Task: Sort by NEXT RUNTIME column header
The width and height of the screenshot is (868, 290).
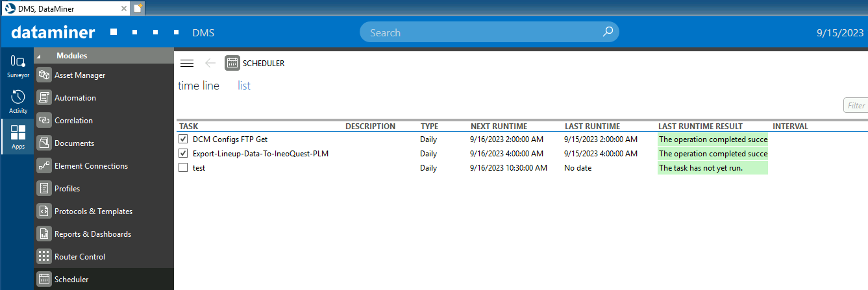Action: pyautogui.click(x=499, y=127)
